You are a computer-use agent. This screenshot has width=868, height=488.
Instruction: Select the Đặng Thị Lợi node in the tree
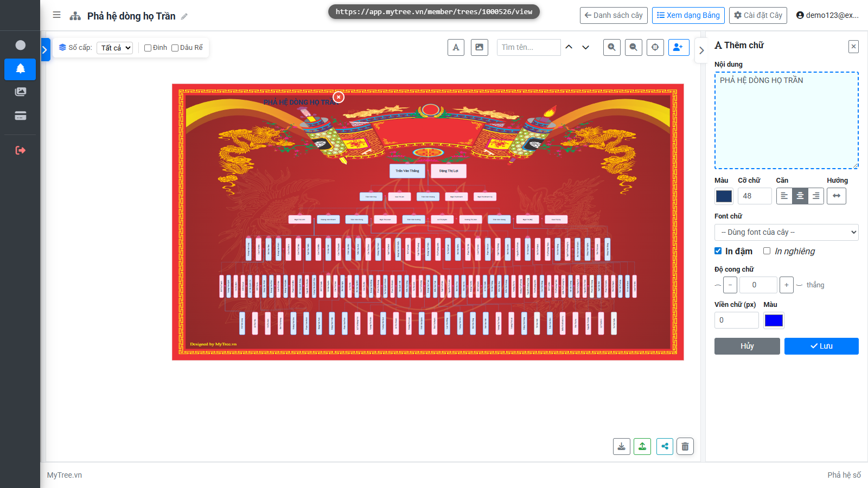point(449,171)
